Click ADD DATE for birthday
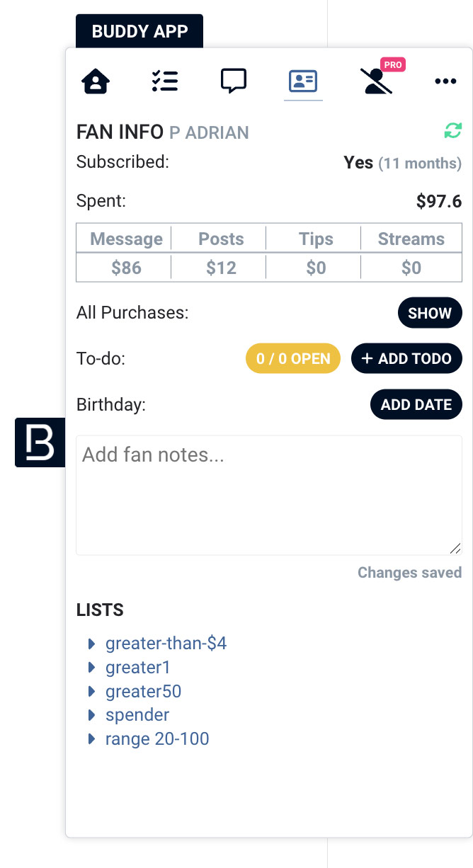The height and width of the screenshot is (868, 473). 416,404
